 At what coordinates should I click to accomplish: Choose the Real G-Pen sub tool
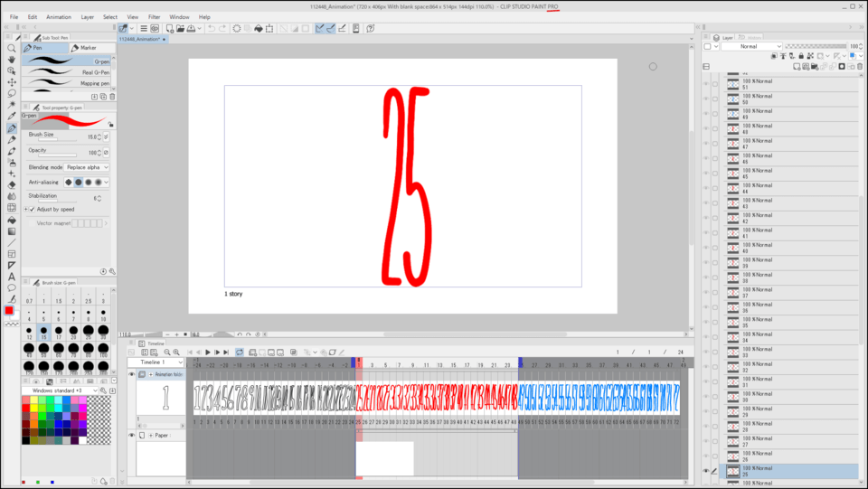pos(66,72)
